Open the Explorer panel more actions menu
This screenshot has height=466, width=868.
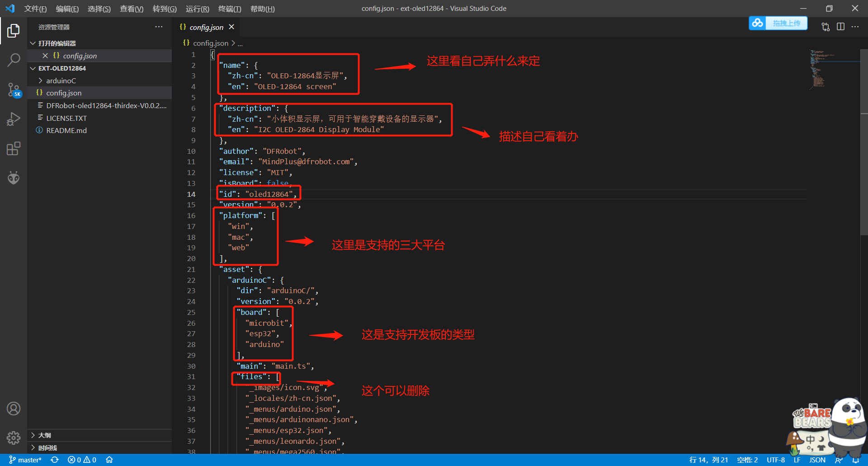(159, 27)
